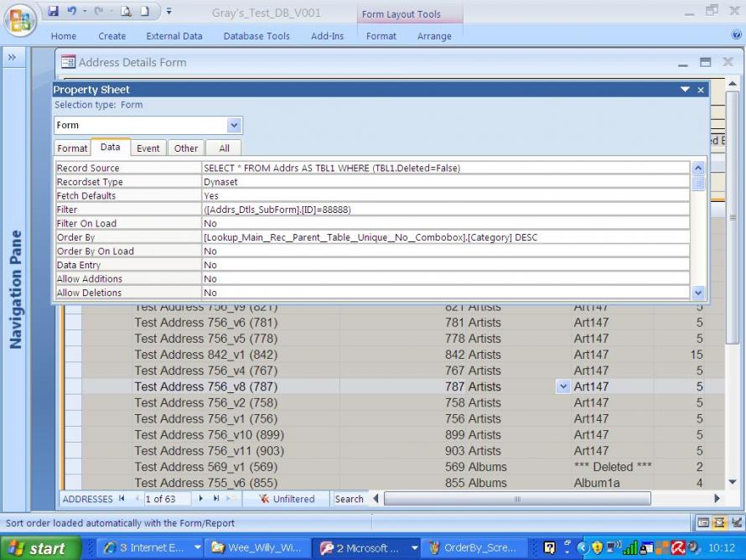Open the Form selection type dropdown
Screen dimensions: 746x560
235,126
